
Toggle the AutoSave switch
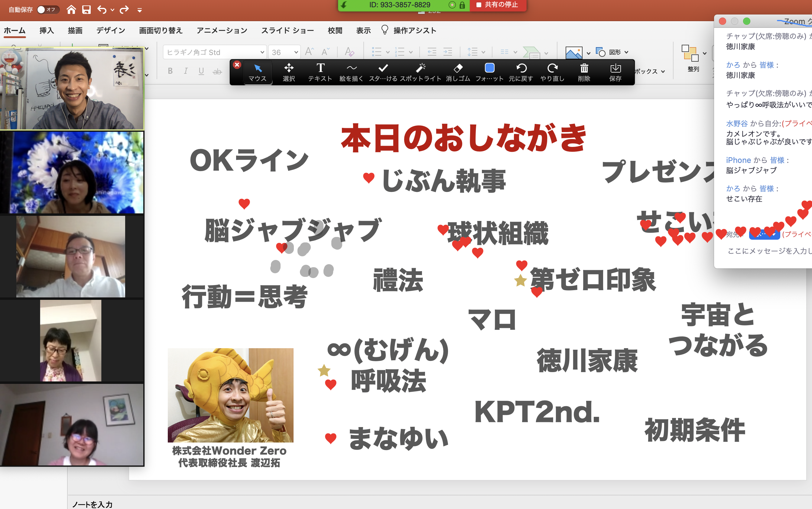point(47,10)
